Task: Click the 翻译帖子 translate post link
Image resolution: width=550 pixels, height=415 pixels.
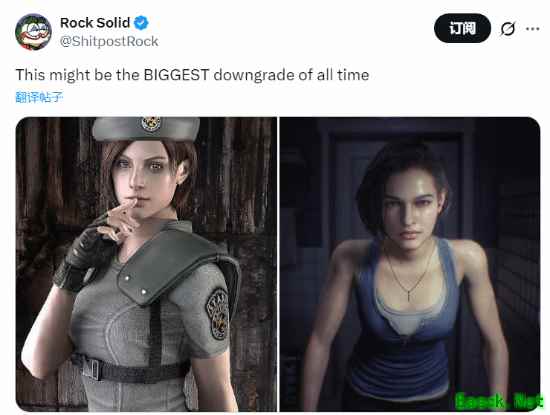Action: [39, 97]
